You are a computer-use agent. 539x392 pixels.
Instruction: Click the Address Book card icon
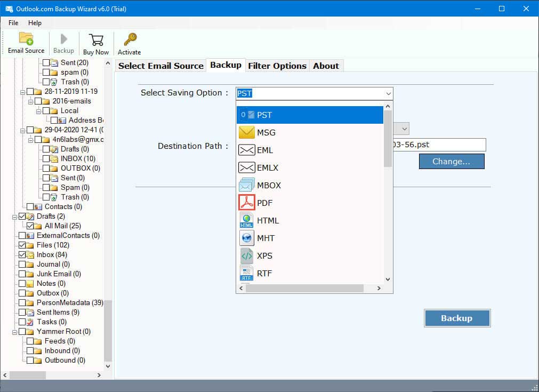coord(62,121)
